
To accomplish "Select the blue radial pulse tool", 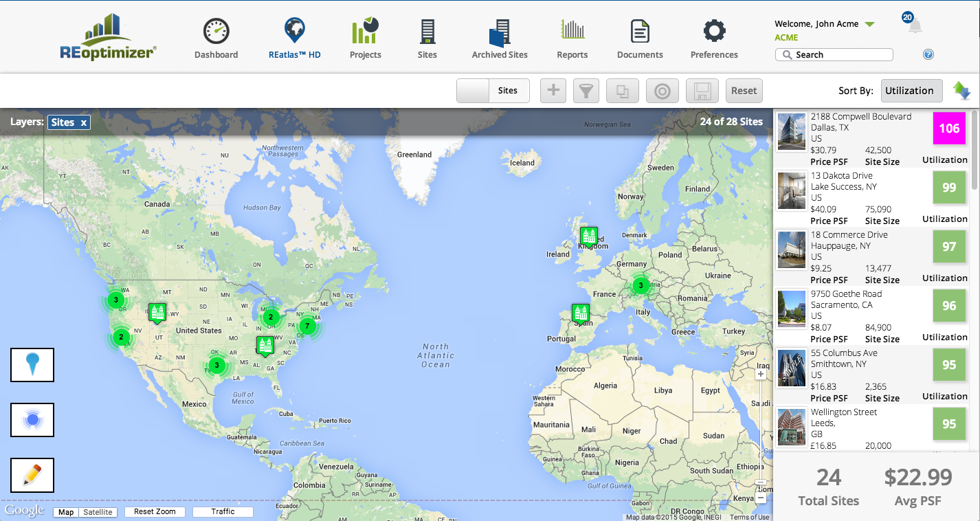I will pos(32,420).
